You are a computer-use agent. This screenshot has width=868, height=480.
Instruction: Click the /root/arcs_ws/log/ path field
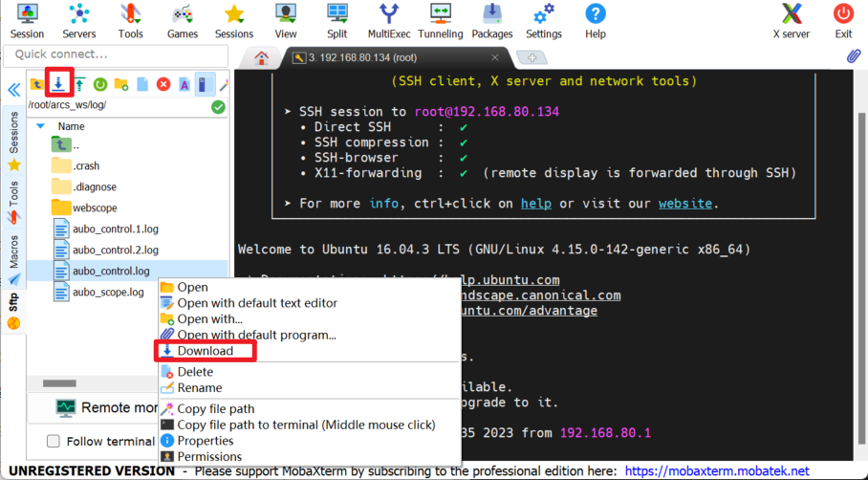(118, 105)
